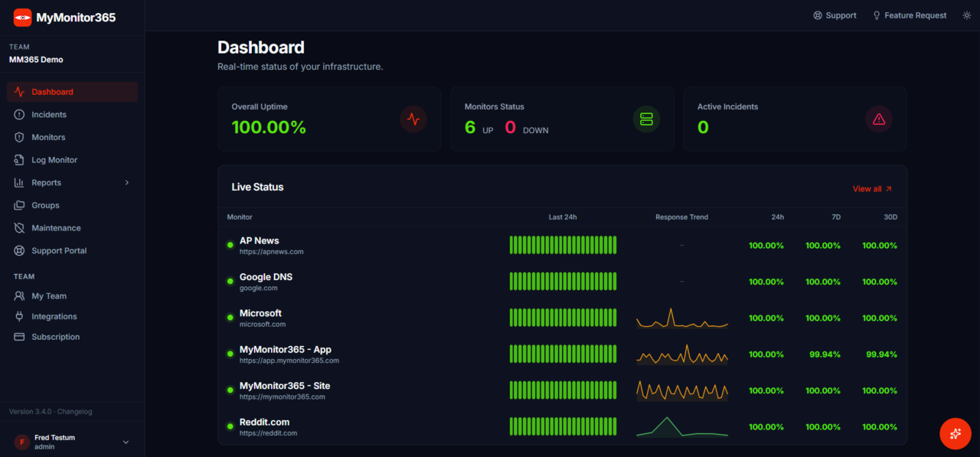
Task: Click the My Team people icon
Action: click(19, 296)
